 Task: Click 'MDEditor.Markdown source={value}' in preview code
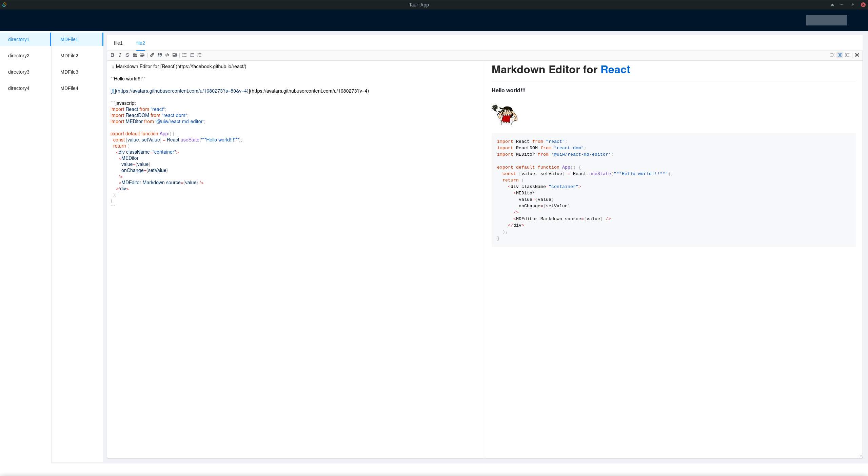click(x=562, y=219)
